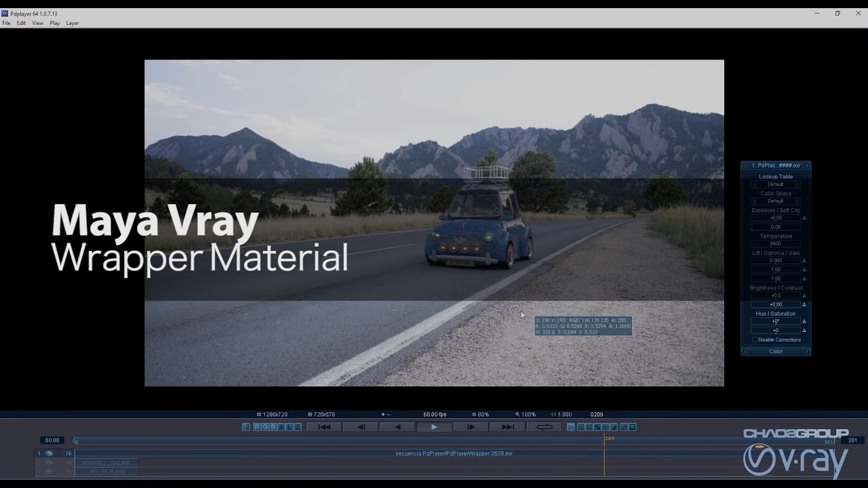Screen dimensions: 868x488
Task: Toggle the Z depth channel view
Action: pyautogui.click(x=298, y=427)
